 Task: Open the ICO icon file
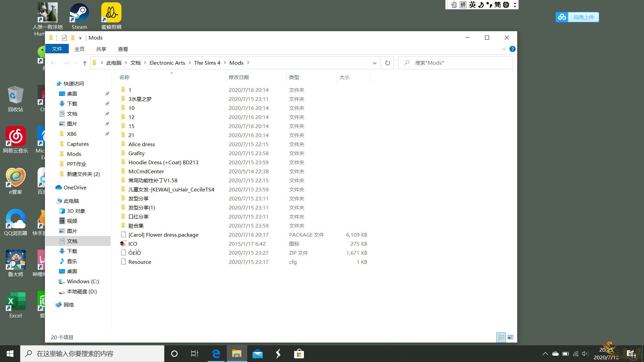click(x=132, y=244)
